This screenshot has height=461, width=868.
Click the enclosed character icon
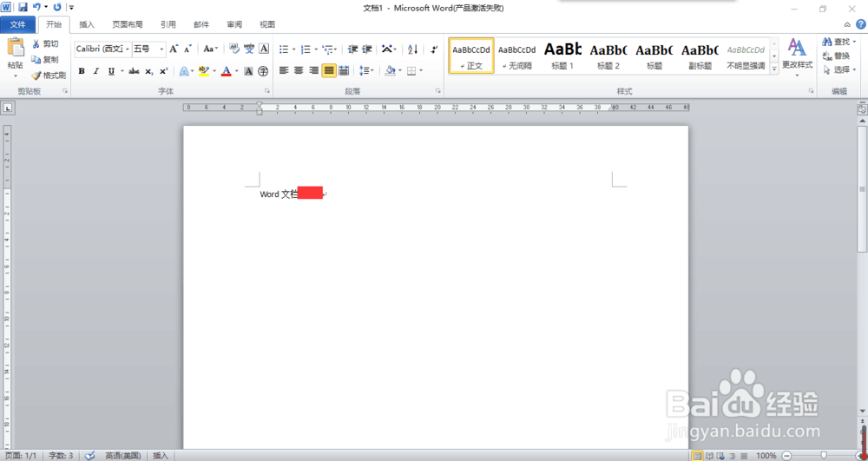coord(264,71)
